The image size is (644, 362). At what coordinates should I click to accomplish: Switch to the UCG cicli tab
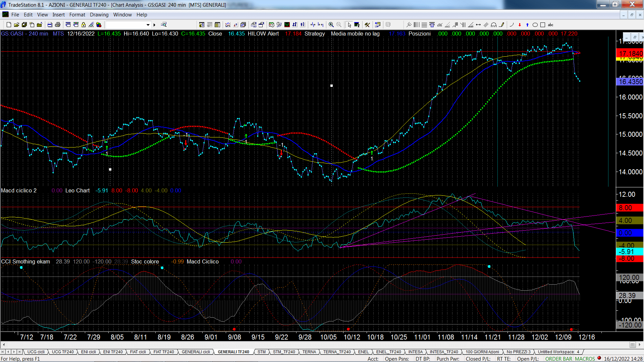point(36,352)
